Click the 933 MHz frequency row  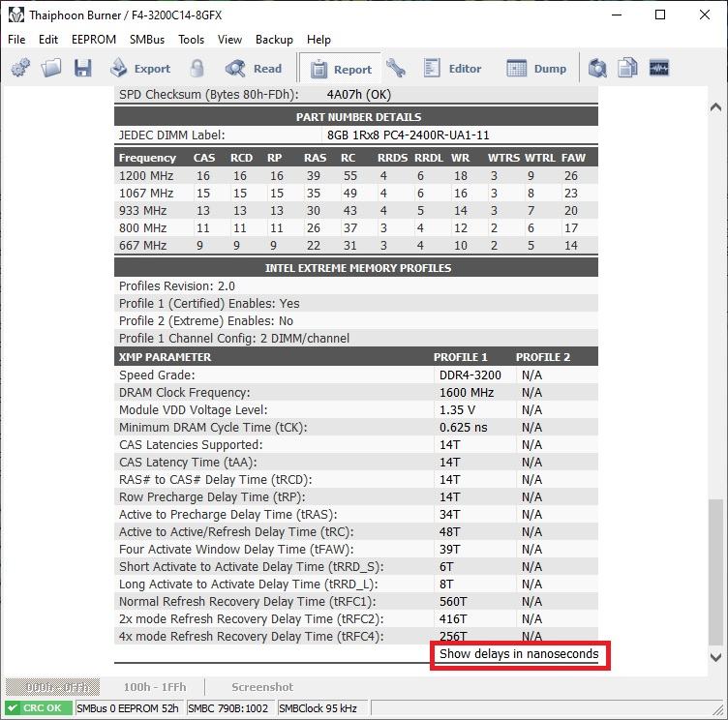[356, 211]
